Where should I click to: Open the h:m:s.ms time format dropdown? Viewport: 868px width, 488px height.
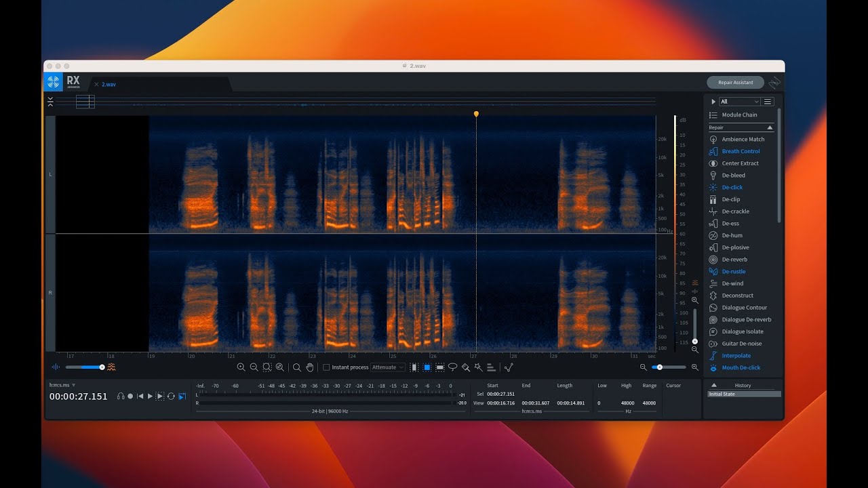point(62,385)
